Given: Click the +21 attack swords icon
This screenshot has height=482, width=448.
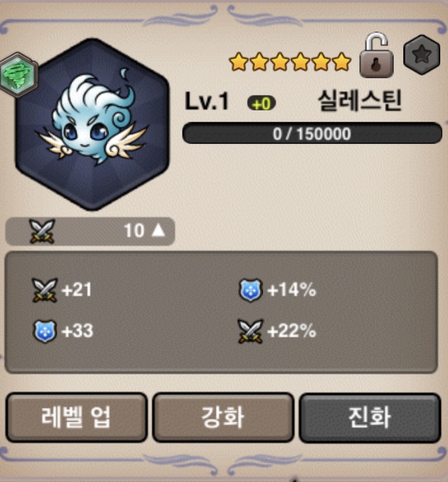Looking at the screenshot, I should point(45,290).
